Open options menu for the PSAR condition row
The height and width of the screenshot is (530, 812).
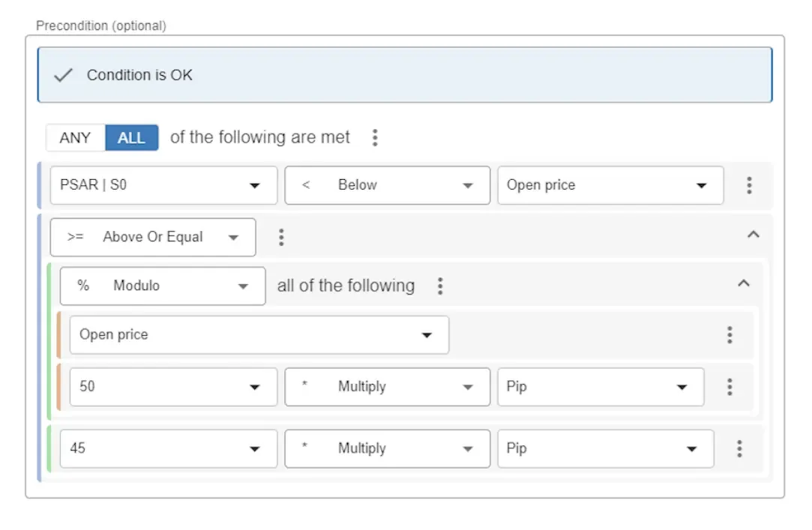[x=749, y=185]
